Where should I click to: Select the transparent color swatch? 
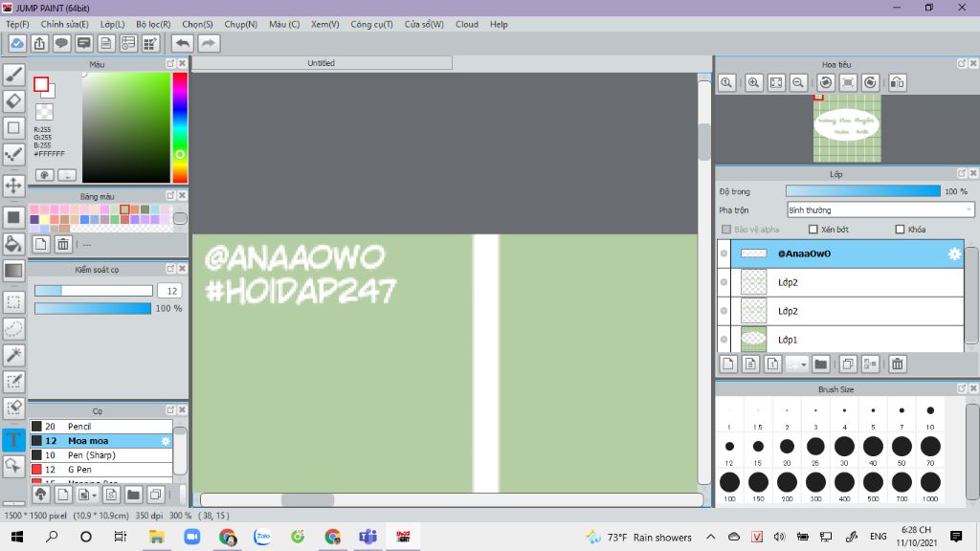(44, 112)
